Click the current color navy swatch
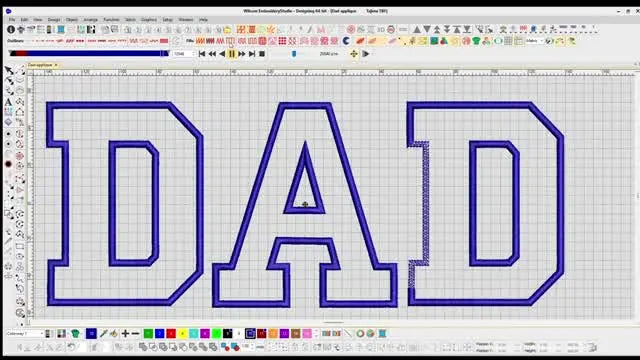The height and width of the screenshot is (360, 640). pos(91,333)
